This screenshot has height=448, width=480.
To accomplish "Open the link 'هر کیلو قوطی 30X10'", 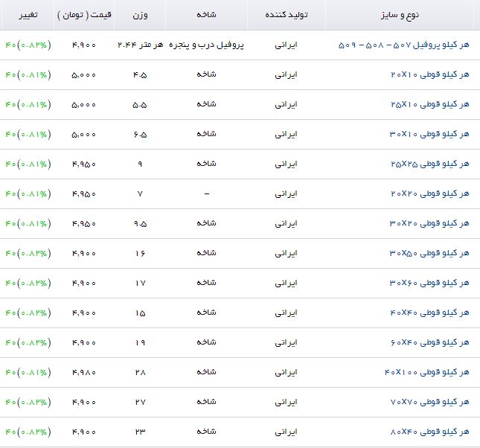I will coord(429,135).
